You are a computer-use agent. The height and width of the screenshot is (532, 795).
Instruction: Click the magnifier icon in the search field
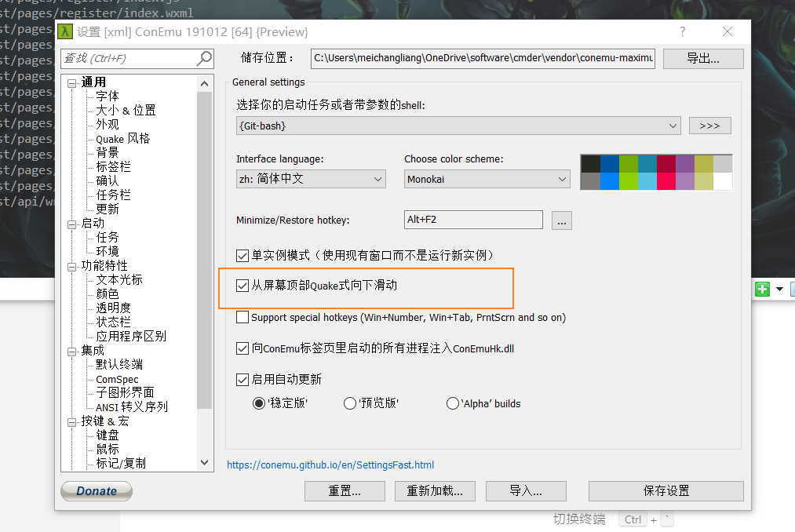[x=203, y=58]
